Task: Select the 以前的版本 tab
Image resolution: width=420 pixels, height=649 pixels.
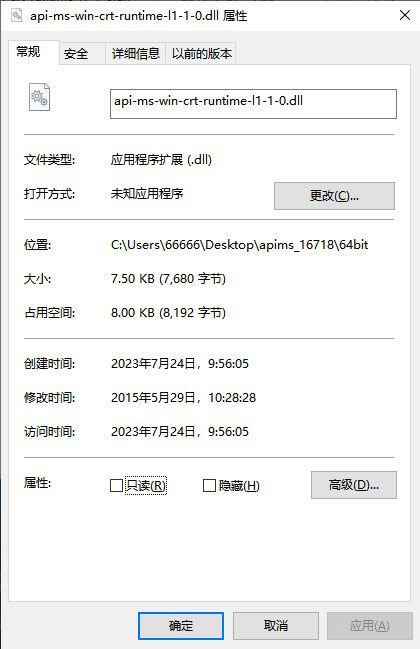Action: click(201, 53)
